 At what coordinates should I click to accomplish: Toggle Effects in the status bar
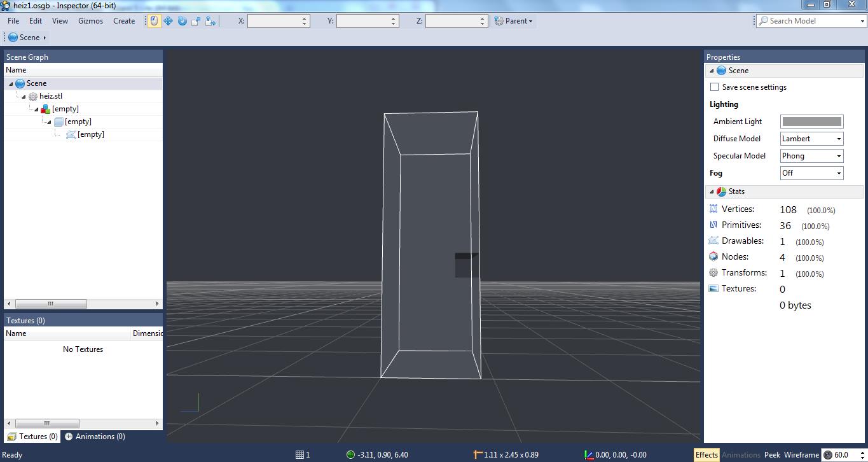click(x=706, y=454)
